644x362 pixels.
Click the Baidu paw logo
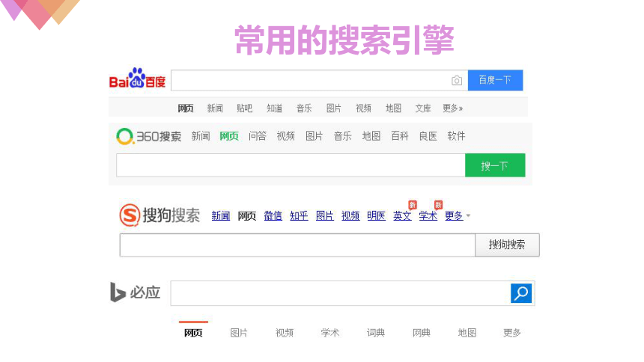(137, 79)
